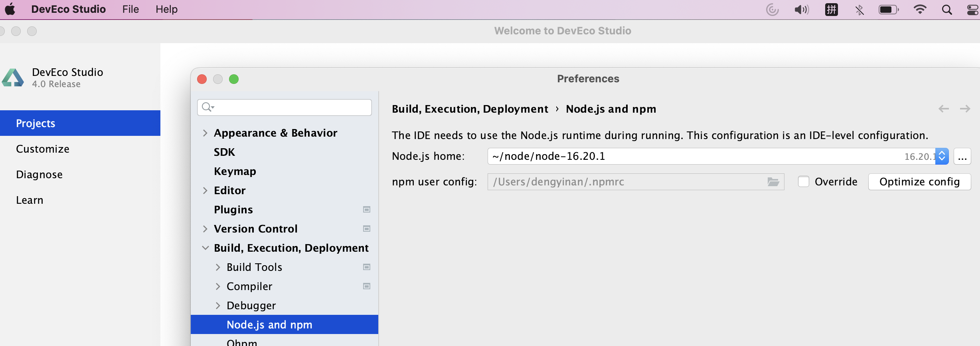
Task: Click project-level icon beside Build Tools
Action: click(367, 267)
